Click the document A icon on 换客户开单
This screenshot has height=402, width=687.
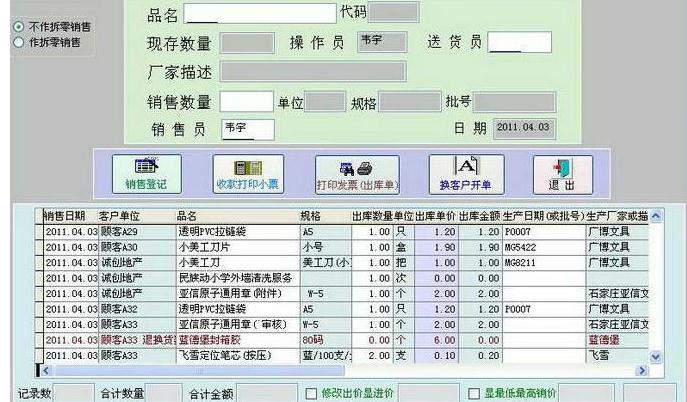[x=466, y=166]
